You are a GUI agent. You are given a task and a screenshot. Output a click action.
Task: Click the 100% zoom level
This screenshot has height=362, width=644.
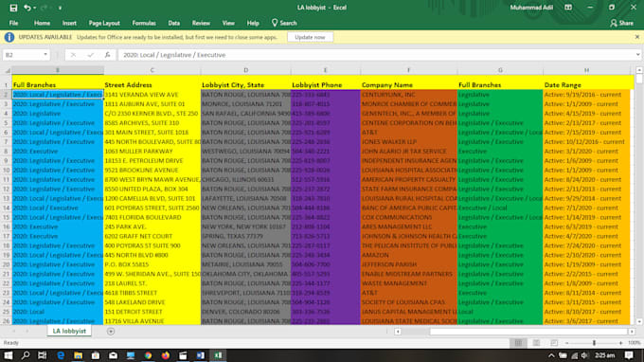coord(634,343)
